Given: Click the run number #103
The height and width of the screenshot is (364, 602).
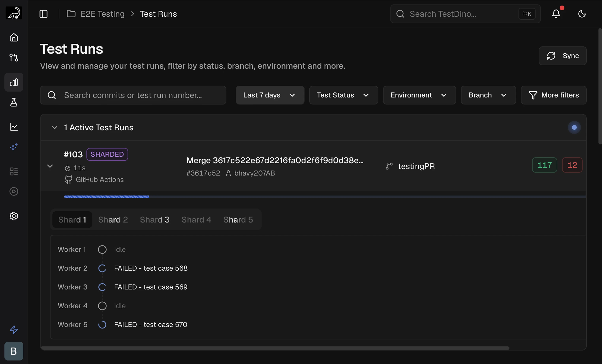Looking at the screenshot, I should coord(73,155).
